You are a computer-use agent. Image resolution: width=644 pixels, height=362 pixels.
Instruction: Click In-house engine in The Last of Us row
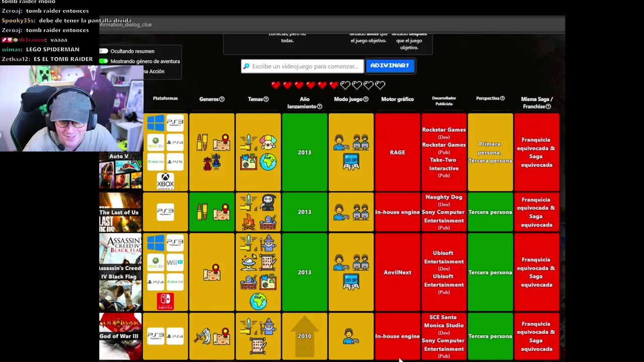pyautogui.click(x=397, y=212)
